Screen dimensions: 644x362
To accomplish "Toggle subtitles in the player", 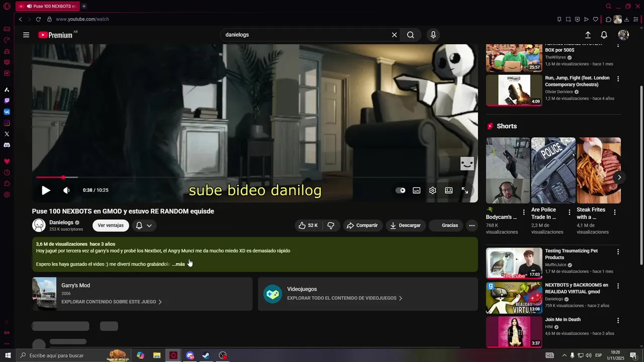I will (417, 190).
